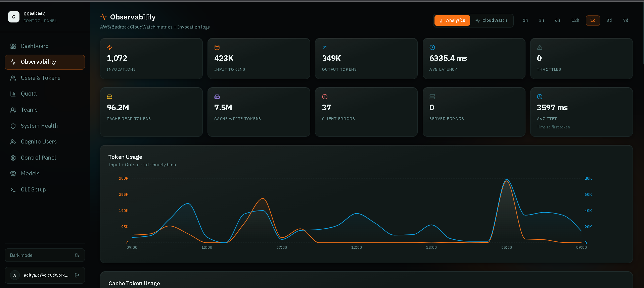Click the 37 client errors value
Viewport: 644px width, 288px height.
click(326, 108)
